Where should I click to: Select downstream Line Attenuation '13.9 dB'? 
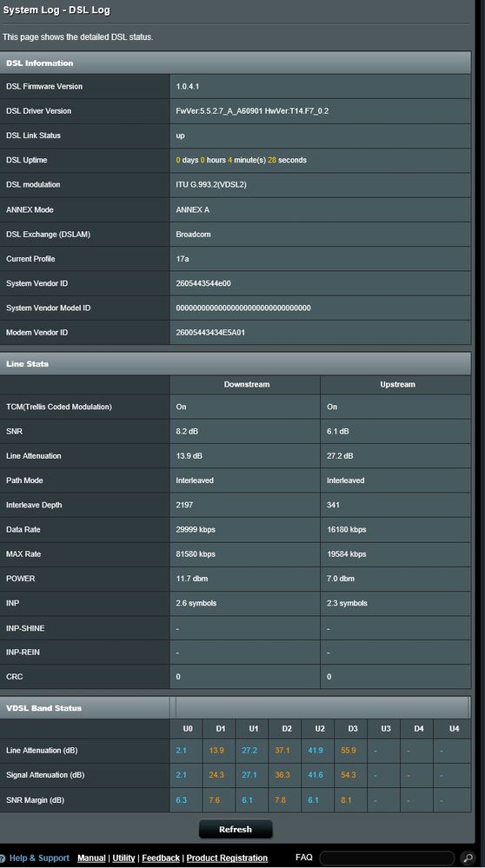189,455
